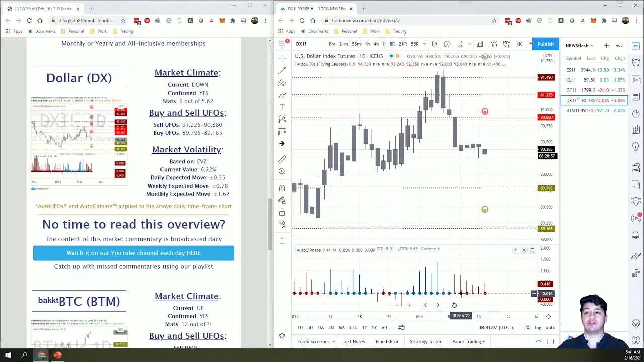
Task: Select the brush drawing tool
Action: click(x=282, y=95)
